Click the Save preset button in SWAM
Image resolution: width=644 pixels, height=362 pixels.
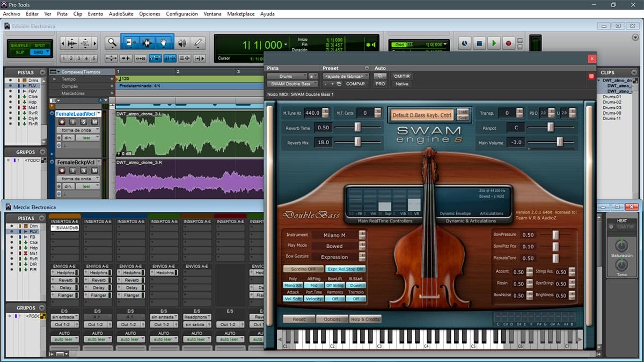463,117
